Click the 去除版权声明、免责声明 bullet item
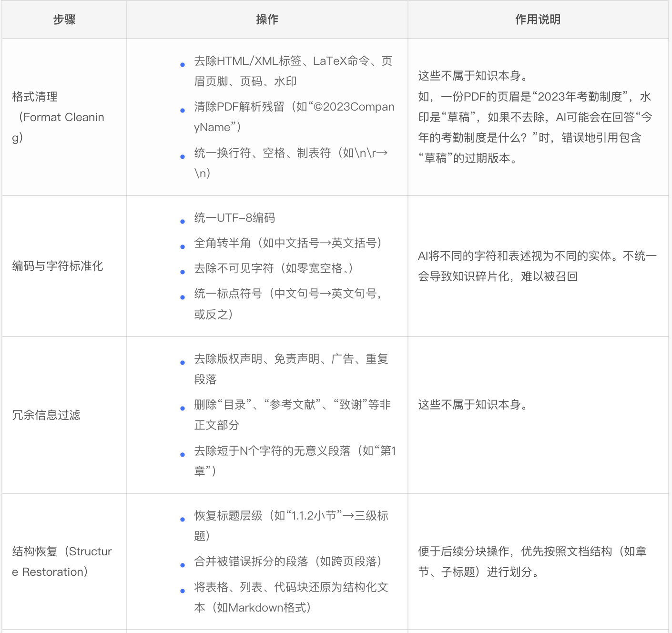 291,369
